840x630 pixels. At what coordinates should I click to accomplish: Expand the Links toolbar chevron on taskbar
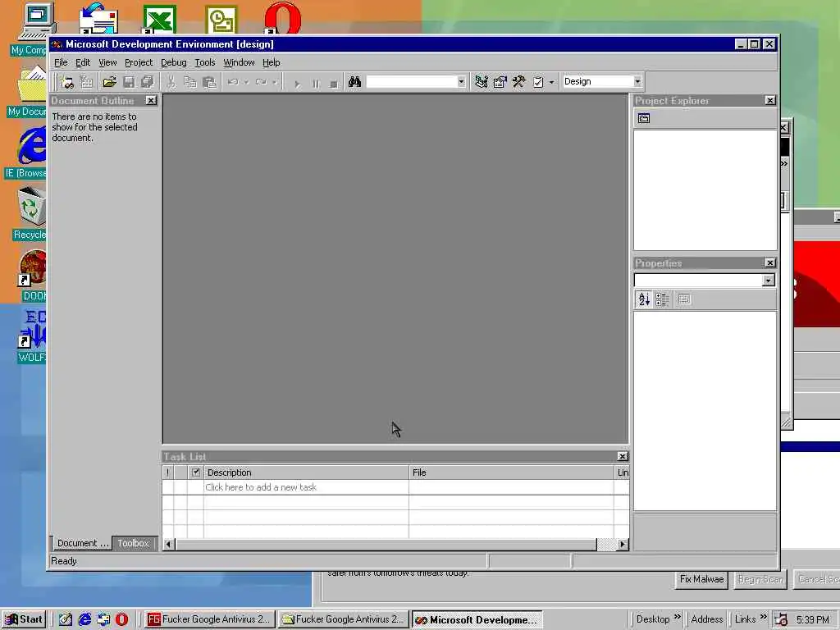point(764,618)
